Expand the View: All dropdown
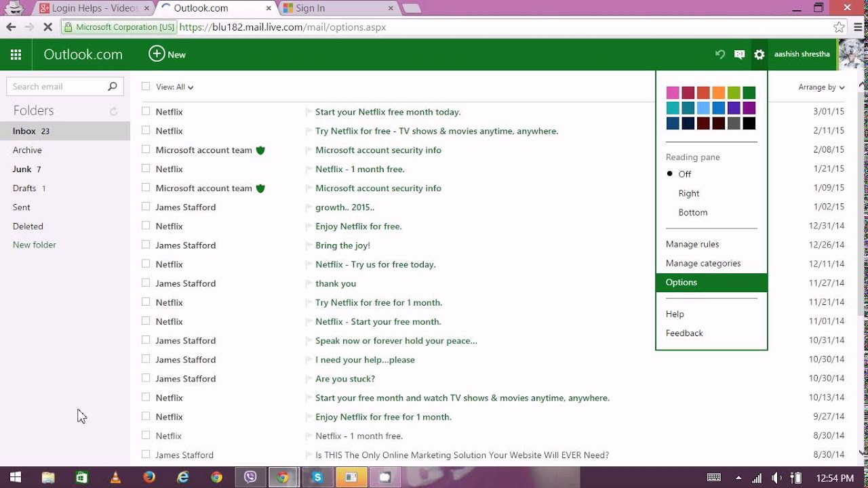868x488 pixels. tap(175, 87)
